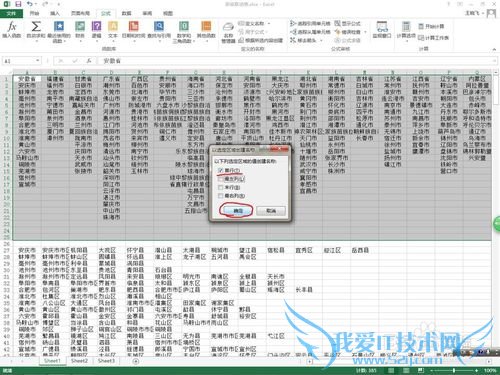The width and height of the screenshot is (500, 375).
Task: Open Recently Used functions star icon
Action: [59, 27]
